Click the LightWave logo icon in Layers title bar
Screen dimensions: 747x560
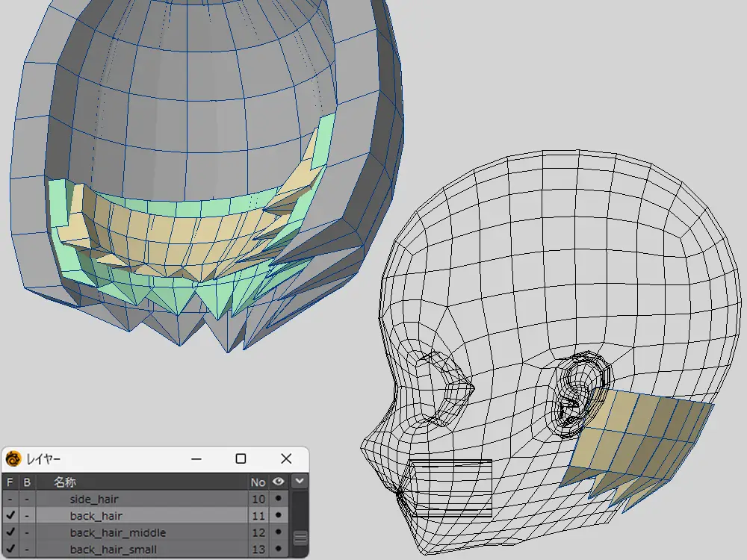[x=13, y=458]
